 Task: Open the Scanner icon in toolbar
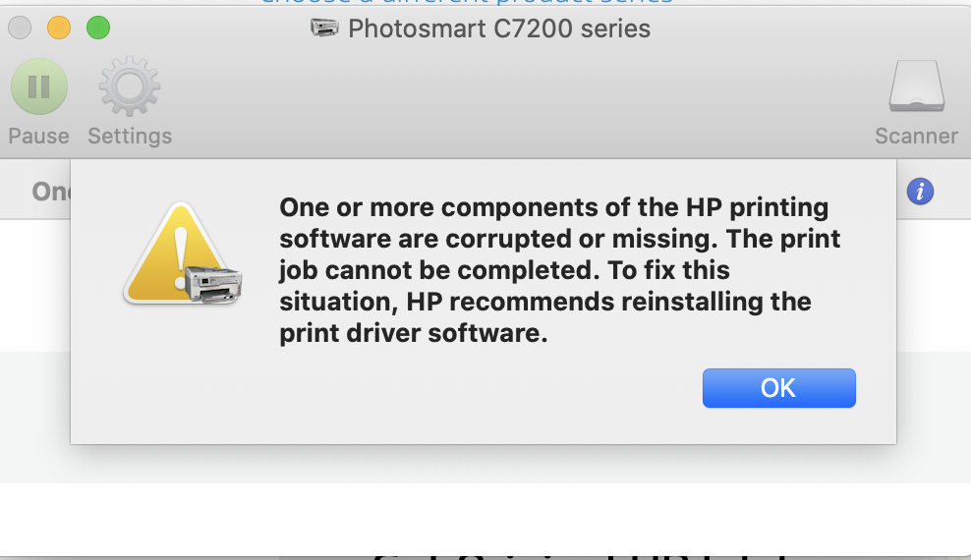[x=916, y=87]
